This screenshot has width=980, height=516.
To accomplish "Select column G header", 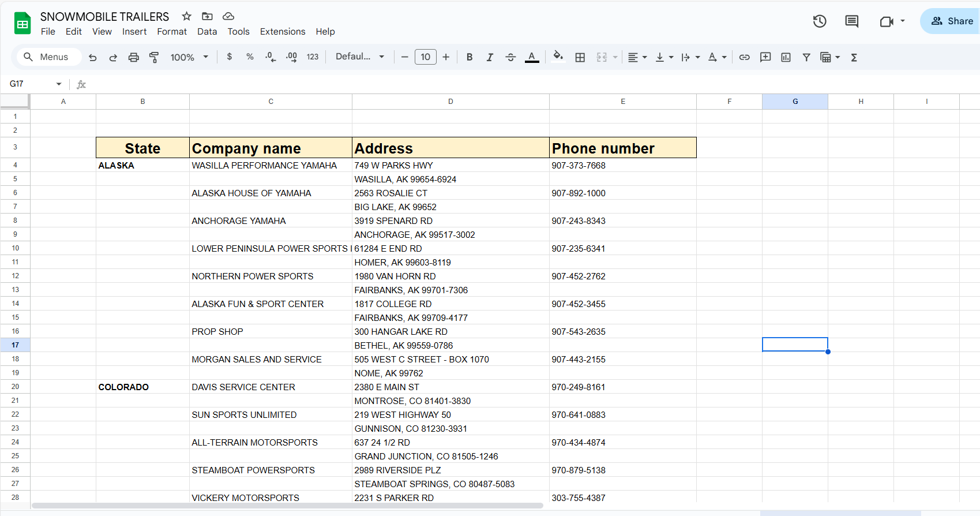I will point(795,102).
